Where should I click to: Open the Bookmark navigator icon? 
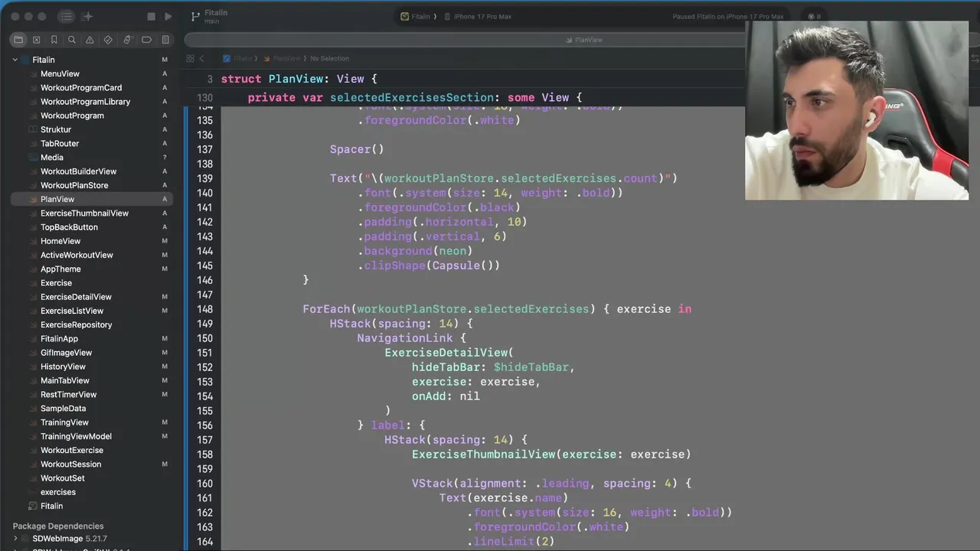coord(54,40)
